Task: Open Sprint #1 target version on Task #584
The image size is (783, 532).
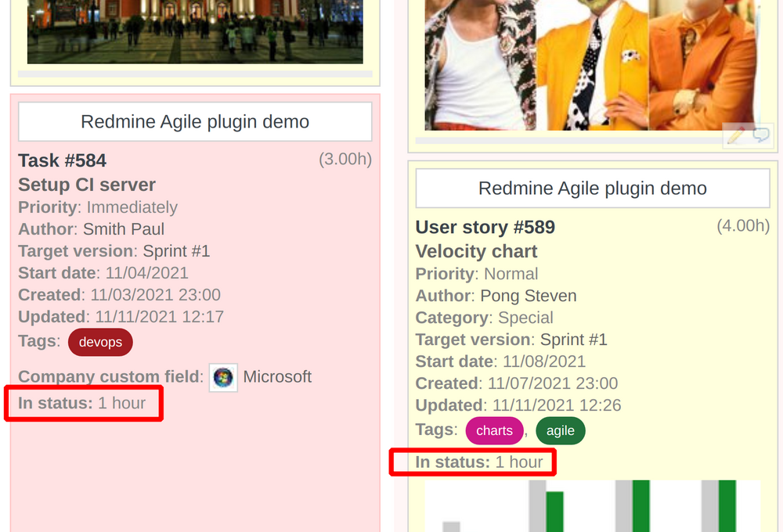Action: (175, 251)
